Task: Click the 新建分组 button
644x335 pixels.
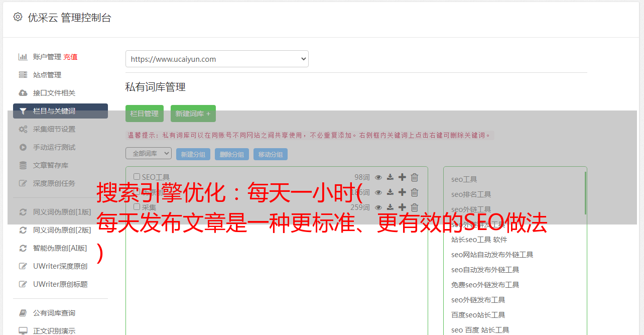Action: 193,154
